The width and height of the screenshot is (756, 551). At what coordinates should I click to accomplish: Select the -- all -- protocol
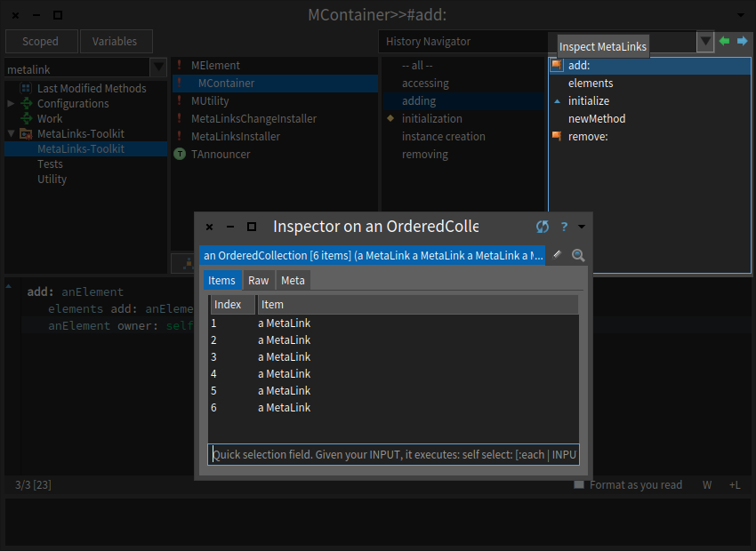coord(463,65)
